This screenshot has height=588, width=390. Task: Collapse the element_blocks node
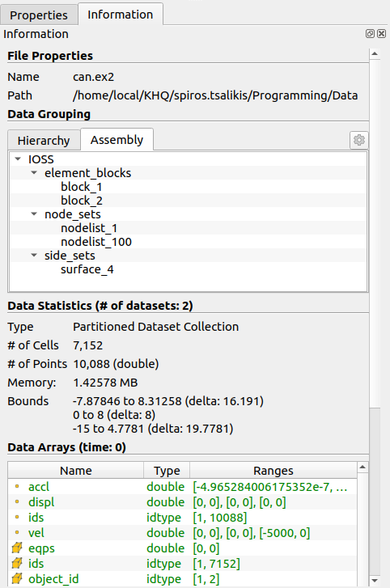(34, 173)
